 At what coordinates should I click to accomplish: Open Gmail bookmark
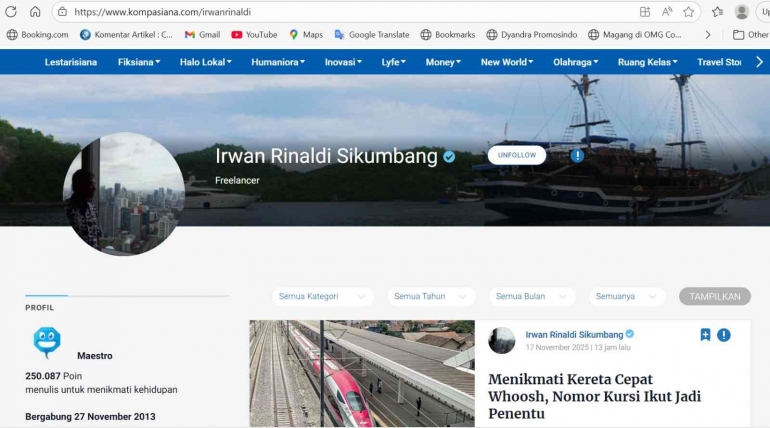(202, 34)
